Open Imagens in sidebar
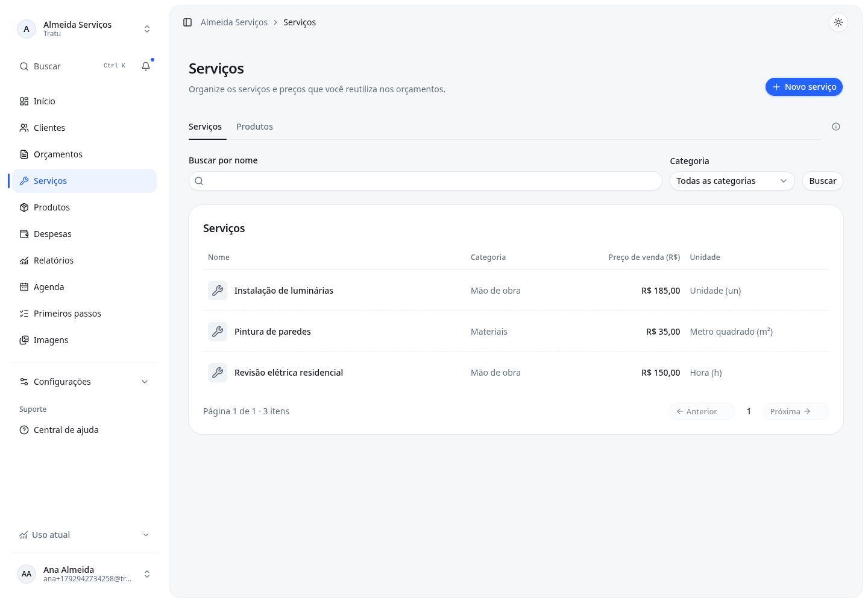The height and width of the screenshot is (603, 868). [x=84, y=340]
